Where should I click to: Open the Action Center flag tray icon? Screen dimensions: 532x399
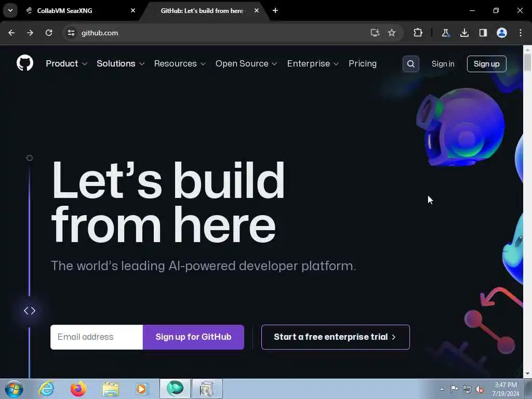coord(454,389)
